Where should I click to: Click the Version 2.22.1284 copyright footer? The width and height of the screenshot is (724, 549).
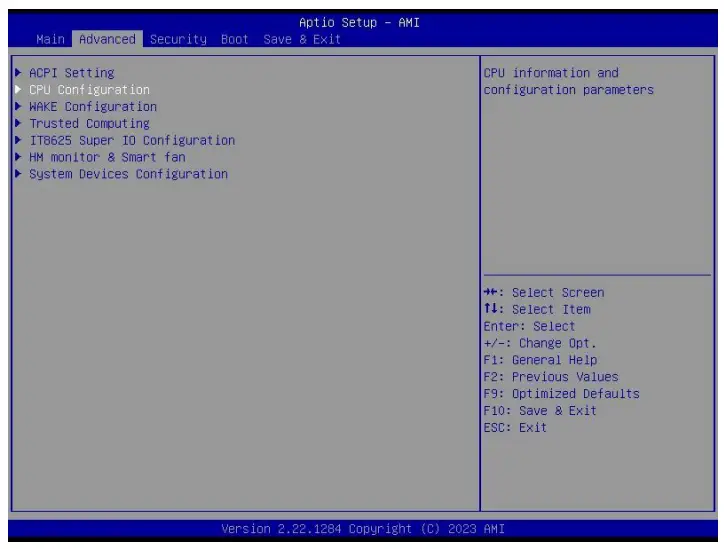point(363,529)
